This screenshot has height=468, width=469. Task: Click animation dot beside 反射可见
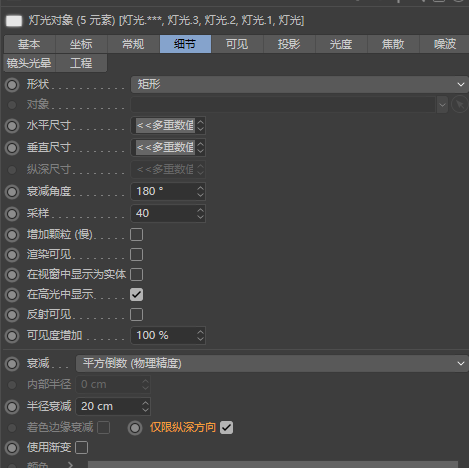(x=12, y=315)
